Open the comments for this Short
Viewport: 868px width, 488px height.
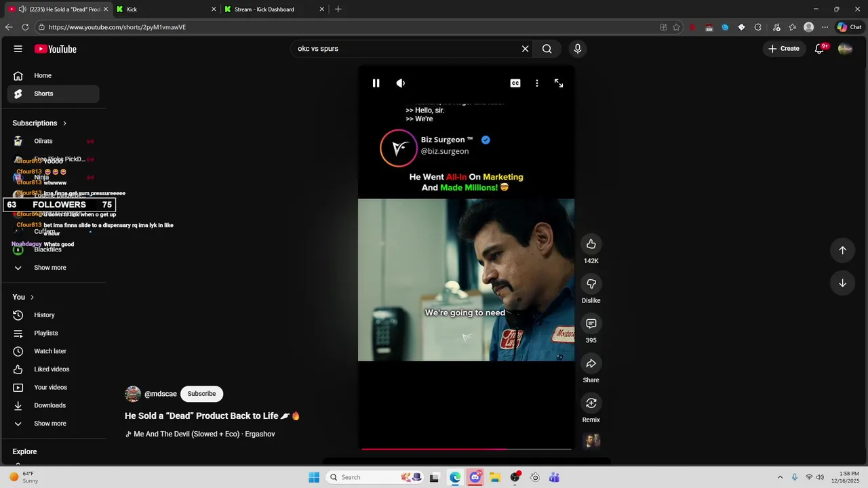point(591,324)
